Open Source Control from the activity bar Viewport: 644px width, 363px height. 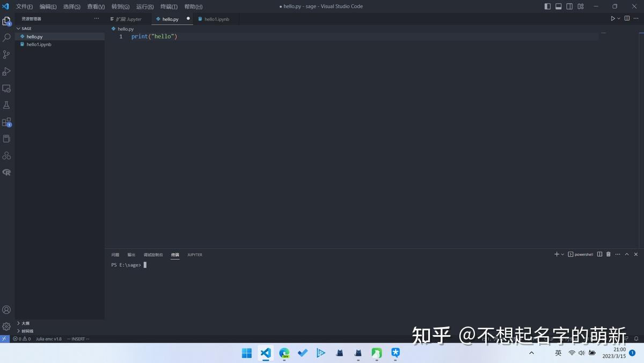coord(6,54)
